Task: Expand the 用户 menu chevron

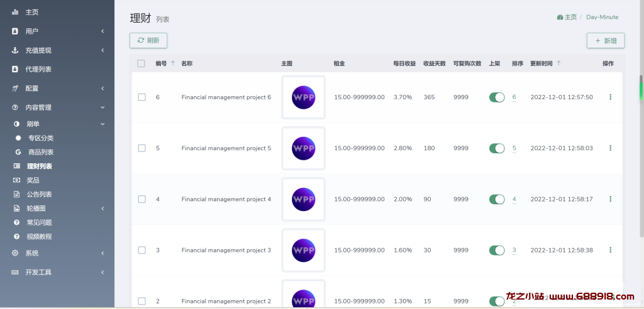Action: [x=103, y=31]
